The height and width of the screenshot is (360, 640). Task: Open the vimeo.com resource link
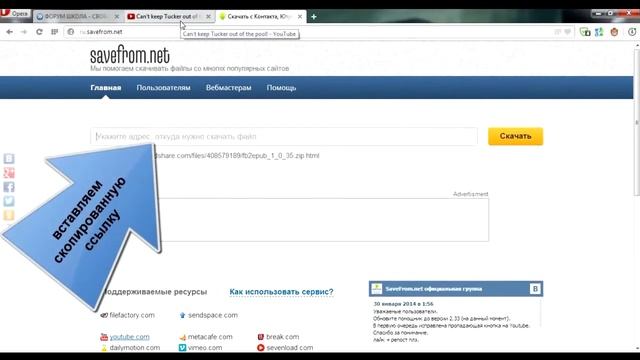[x=204, y=348]
